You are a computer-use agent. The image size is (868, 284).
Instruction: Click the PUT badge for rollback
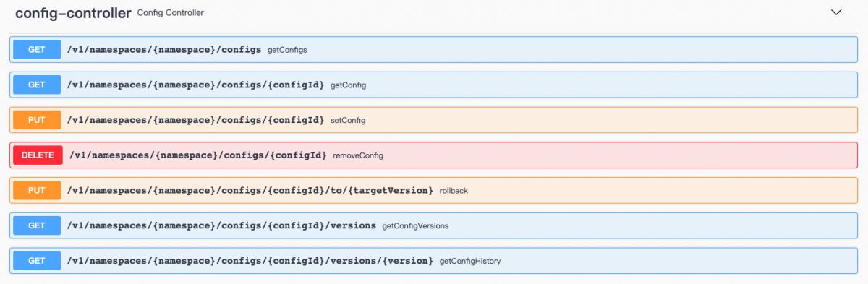click(x=37, y=190)
